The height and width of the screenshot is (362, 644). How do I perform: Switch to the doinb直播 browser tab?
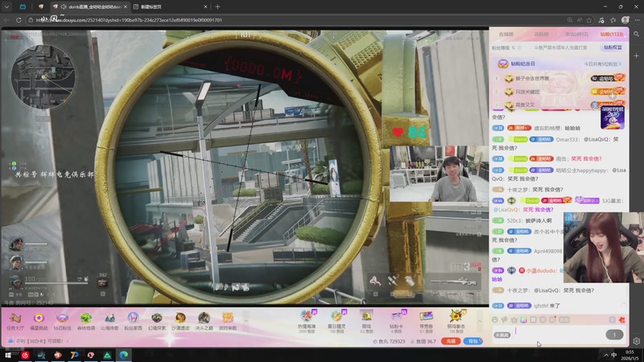89,6
